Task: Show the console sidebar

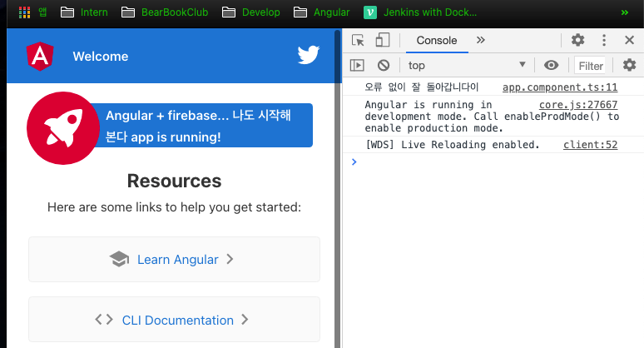Action: coord(357,65)
